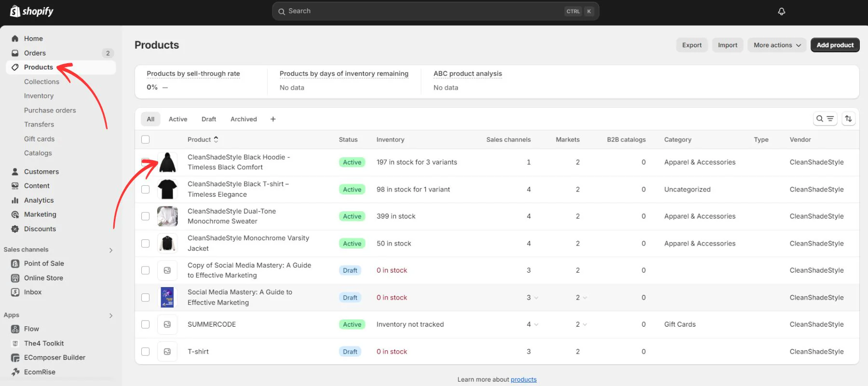Image resolution: width=868 pixels, height=386 pixels.
Task: Expand sales channels for SUMMERCODE
Action: tap(536, 325)
